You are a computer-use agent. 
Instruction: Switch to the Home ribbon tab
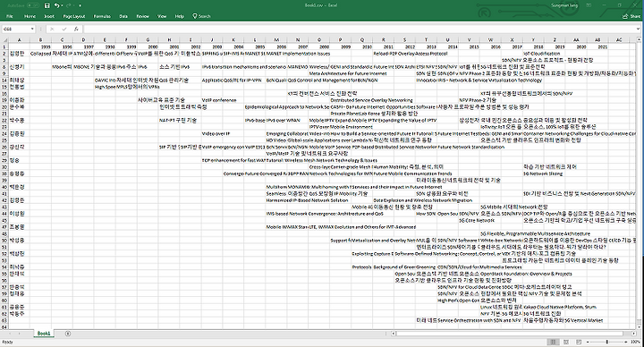[30, 16]
